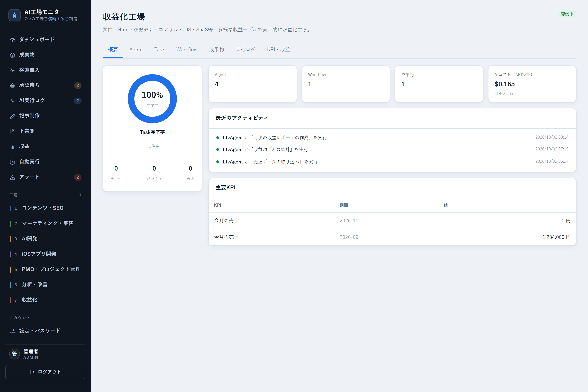Open factory 3 AI開発
This screenshot has width=588, height=392.
tap(45, 239)
